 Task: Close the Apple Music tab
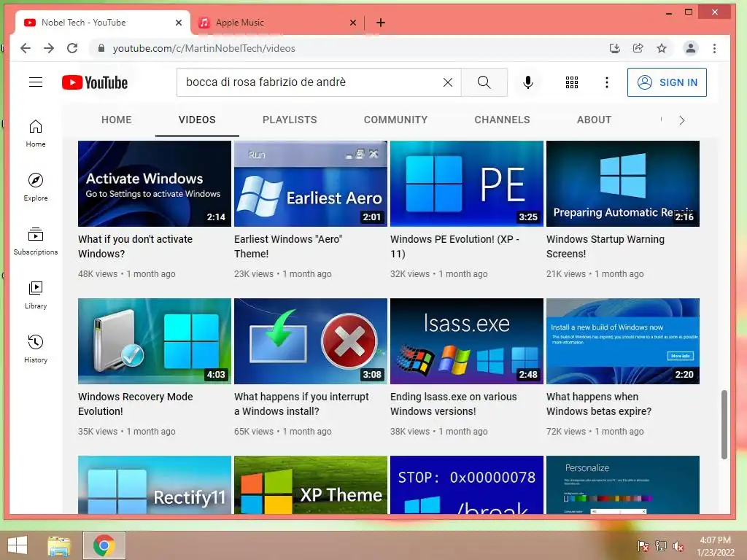click(x=352, y=23)
